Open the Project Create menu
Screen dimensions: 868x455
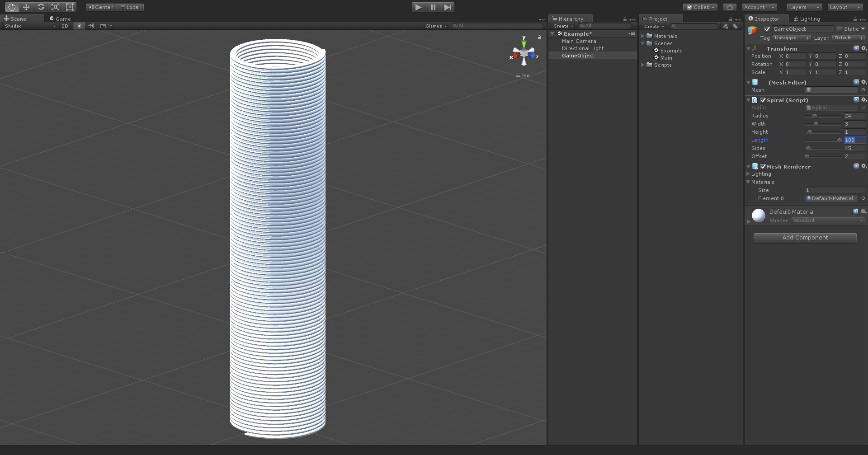(654, 26)
